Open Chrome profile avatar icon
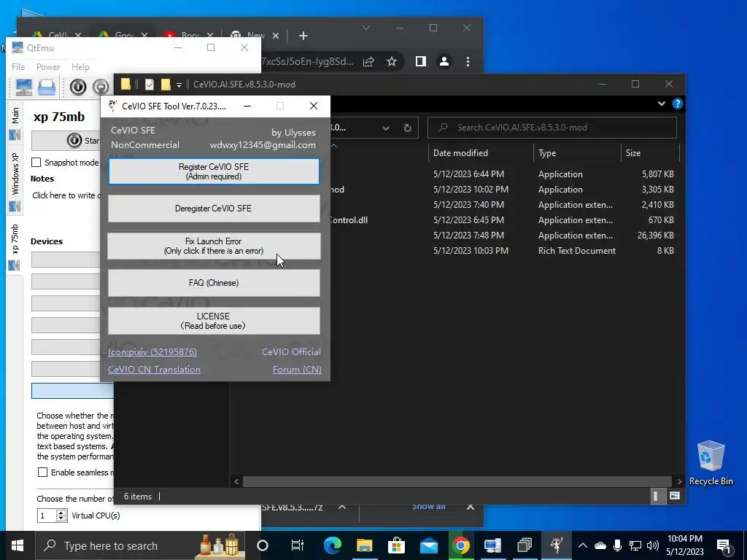This screenshot has width=747, height=560. (x=444, y=61)
